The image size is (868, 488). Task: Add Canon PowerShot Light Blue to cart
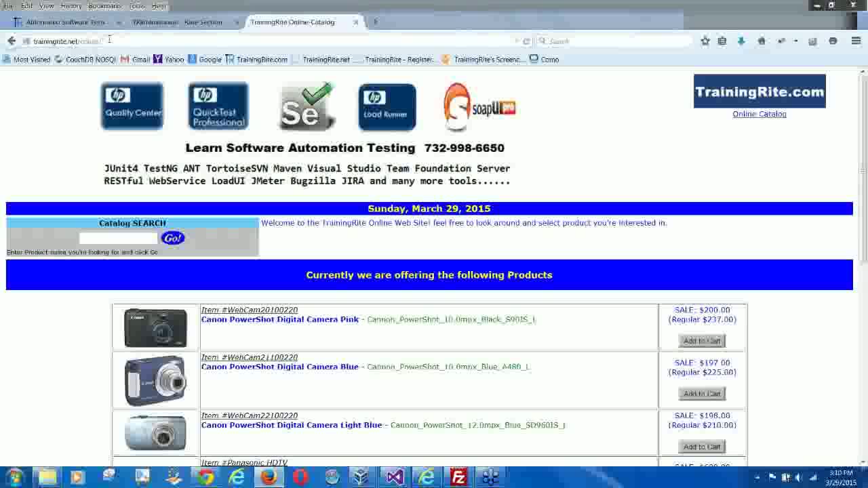point(702,447)
